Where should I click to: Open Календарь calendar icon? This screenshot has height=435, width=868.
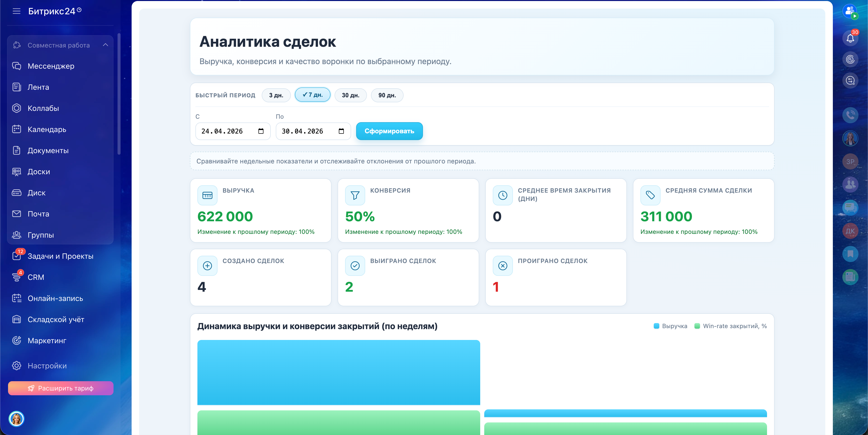point(17,129)
